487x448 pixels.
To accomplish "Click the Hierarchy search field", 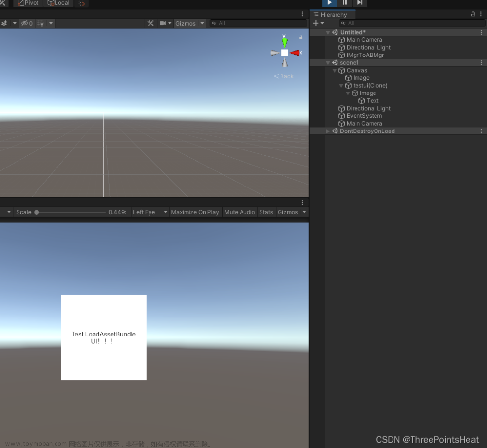I will [x=412, y=23].
